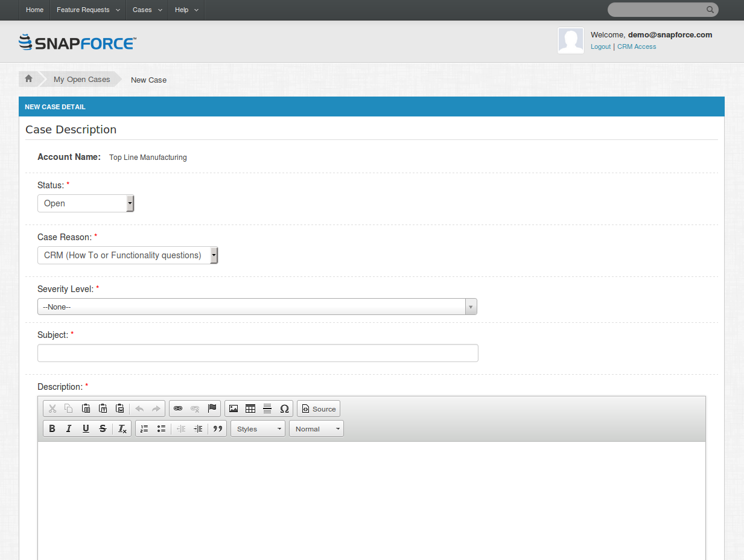
Task: Click the Unlink icon
Action: click(195, 409)
